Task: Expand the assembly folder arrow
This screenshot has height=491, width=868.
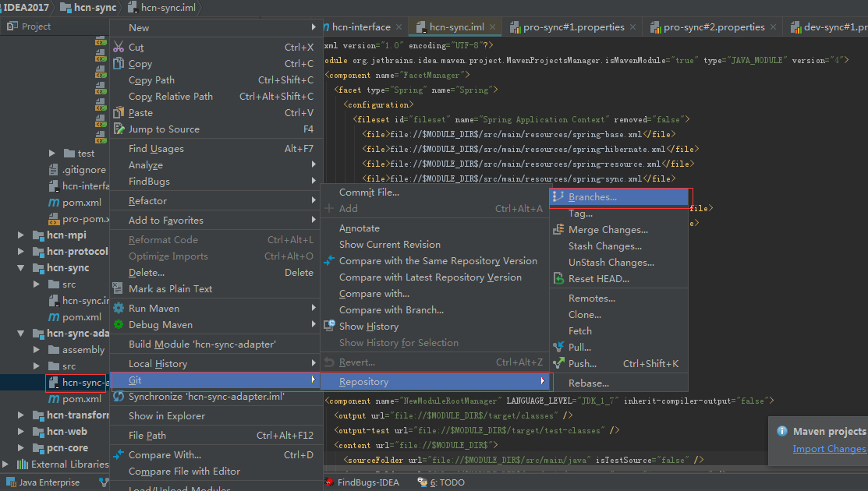Action: pyautogui.click(x=36, y=349)
